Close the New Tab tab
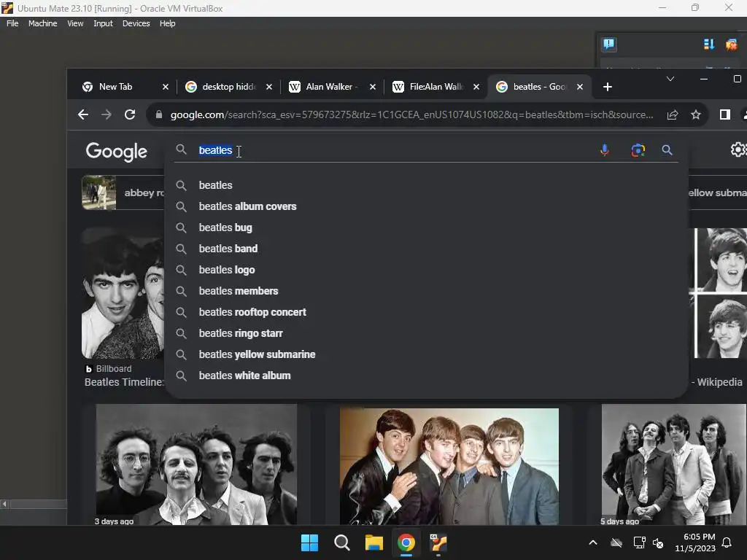The width and height of the screenshot is (747, 560). click(x=166, y=87)
